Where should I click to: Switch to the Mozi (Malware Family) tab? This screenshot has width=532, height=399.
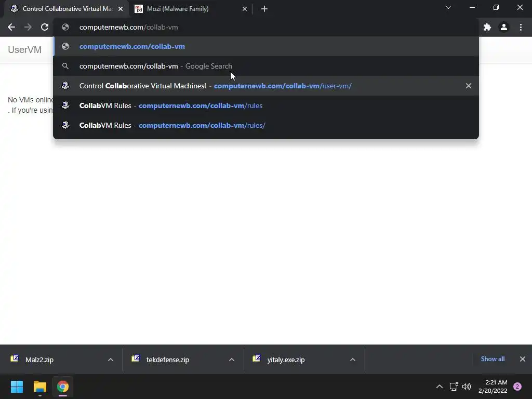(191, 9)
